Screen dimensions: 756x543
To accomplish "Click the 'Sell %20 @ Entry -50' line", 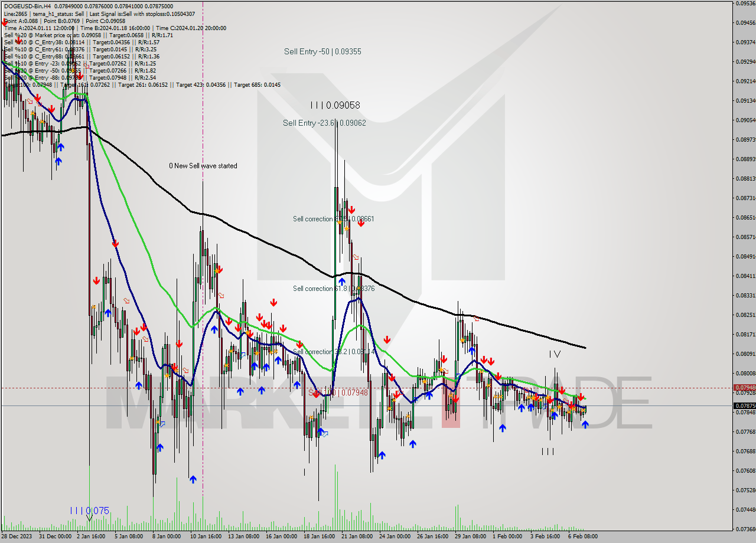I will 80,70.
